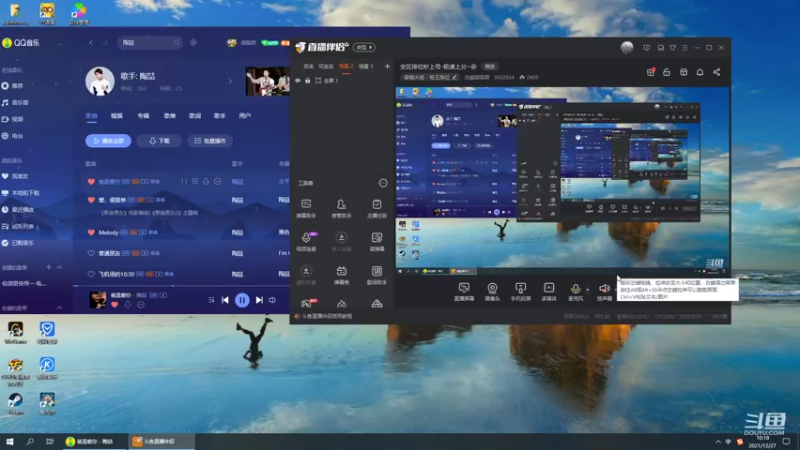Expand the 工具箱 more options circle
Screen dimensions: 800x450
(383, 183)
